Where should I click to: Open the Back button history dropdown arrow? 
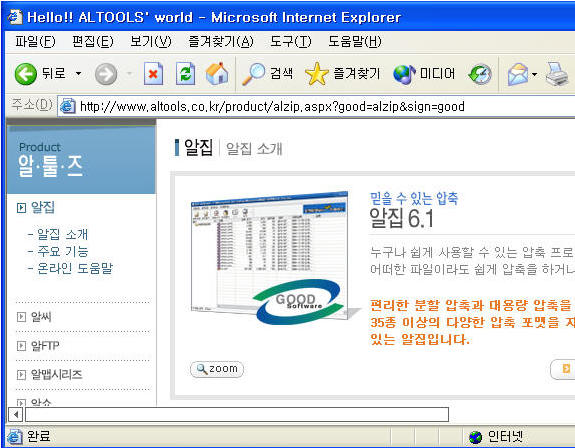point(78,74)
